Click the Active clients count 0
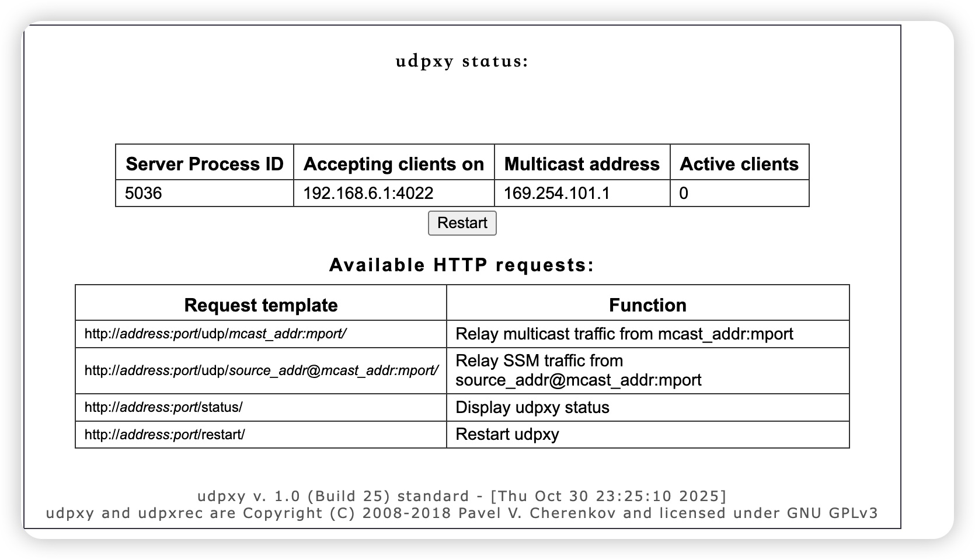 pos(682,192)
